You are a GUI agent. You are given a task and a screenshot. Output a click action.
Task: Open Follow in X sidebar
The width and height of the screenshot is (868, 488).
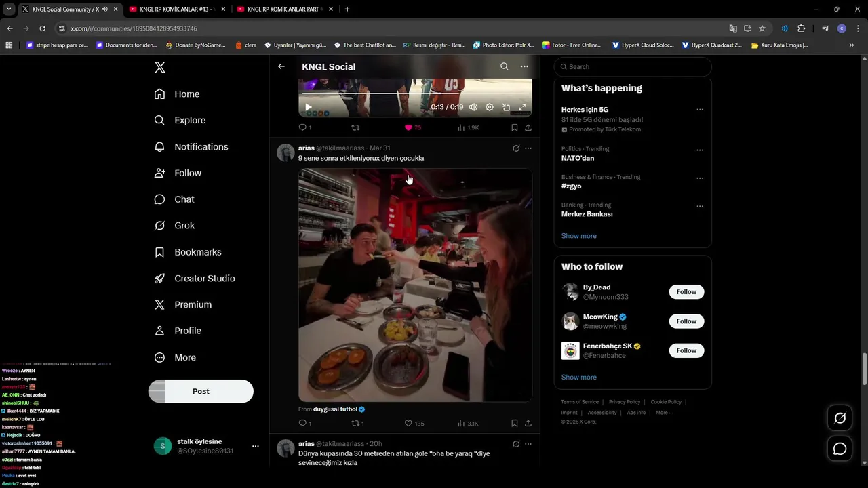point(178,173)
